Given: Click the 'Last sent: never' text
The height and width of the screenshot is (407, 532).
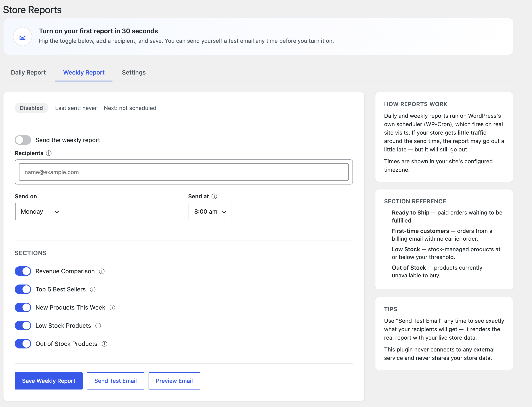Looking at the screenshot, I should tap(76, 108).
